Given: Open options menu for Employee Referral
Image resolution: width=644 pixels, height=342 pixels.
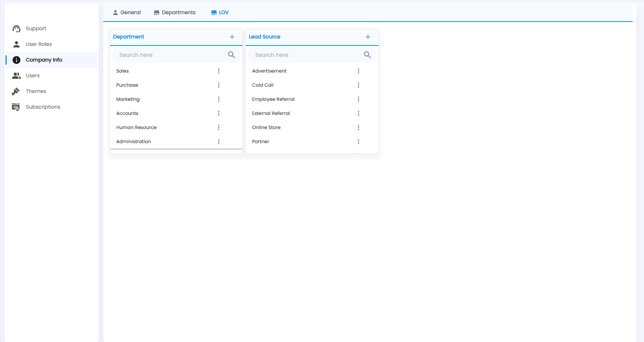Looking at the screenshot, I should pos(359,99).
